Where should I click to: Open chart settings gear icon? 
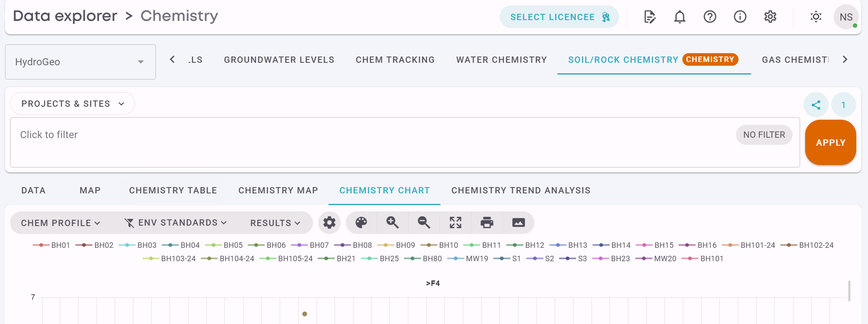329,222
